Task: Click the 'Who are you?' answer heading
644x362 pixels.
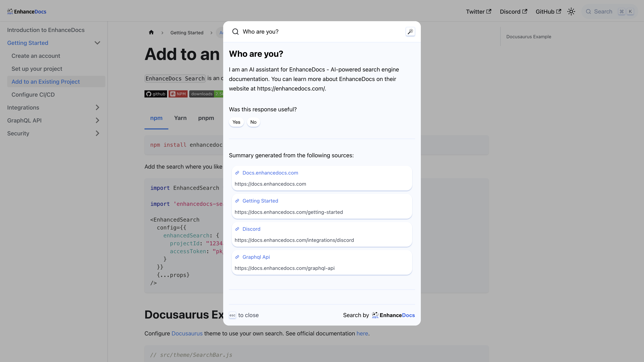Action: point(256,54)
